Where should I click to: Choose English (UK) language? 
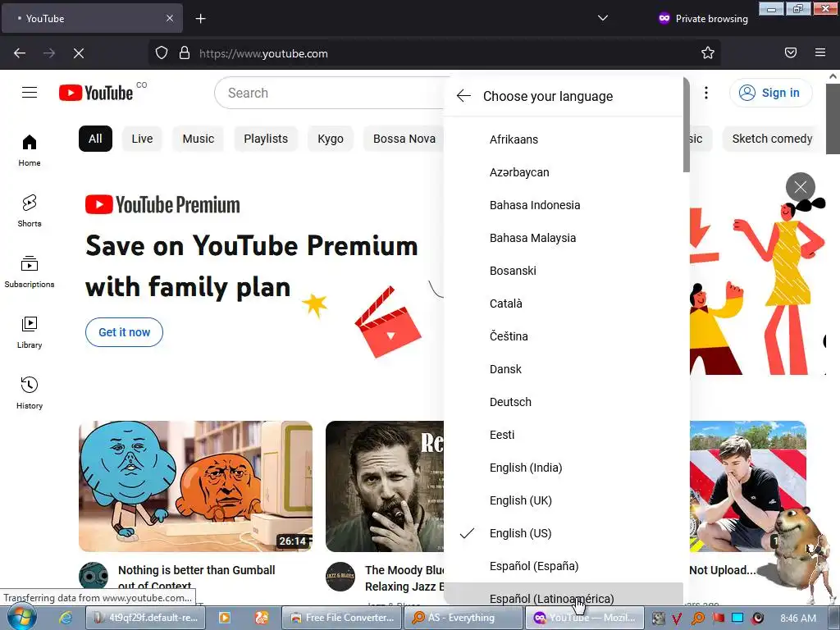(564, 500)
